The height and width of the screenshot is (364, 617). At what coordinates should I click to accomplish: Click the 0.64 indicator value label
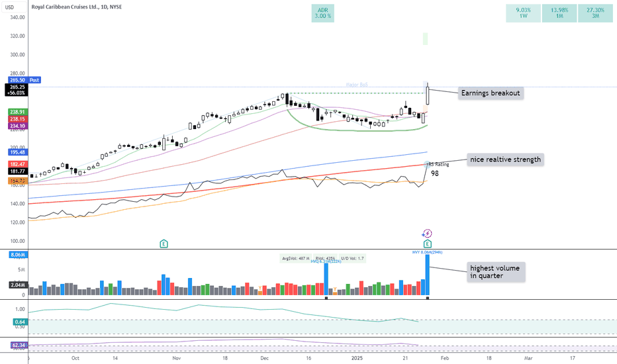tap(21, 322)
